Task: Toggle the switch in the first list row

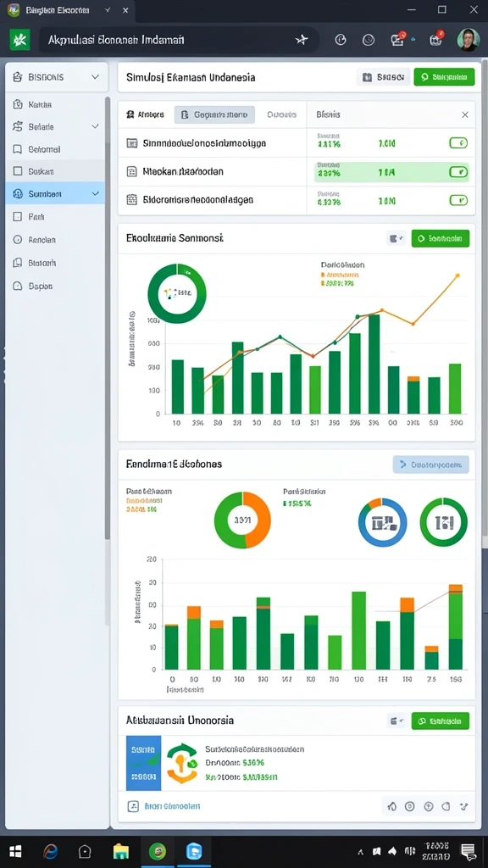Action: [x=458, y=143]
